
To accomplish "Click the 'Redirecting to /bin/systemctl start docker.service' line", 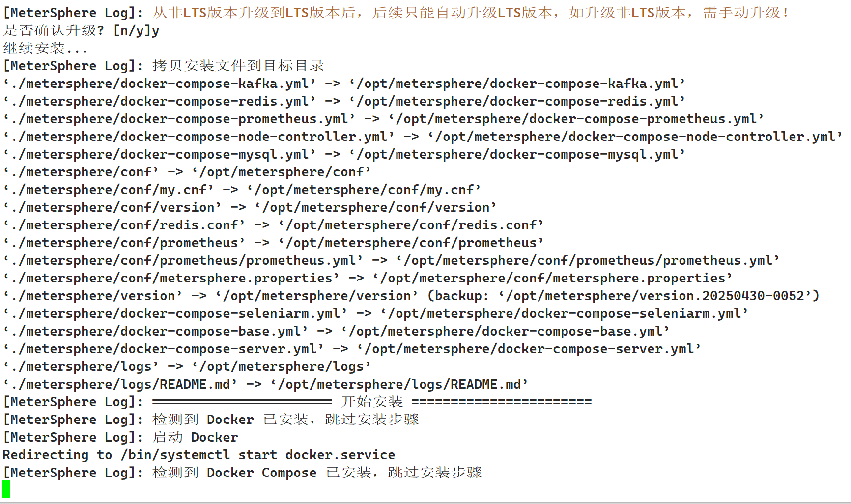I will point(199,455).
